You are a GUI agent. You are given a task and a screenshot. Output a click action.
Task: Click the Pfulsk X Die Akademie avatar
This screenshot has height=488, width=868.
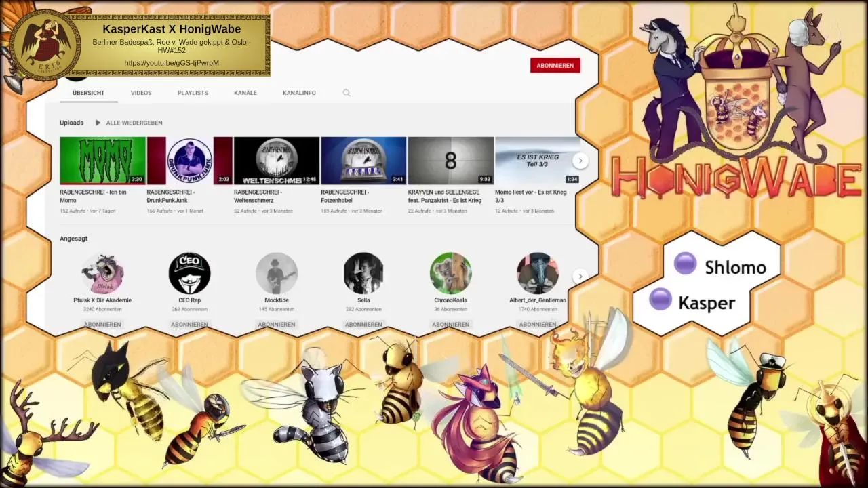click(x=102, y=274)
